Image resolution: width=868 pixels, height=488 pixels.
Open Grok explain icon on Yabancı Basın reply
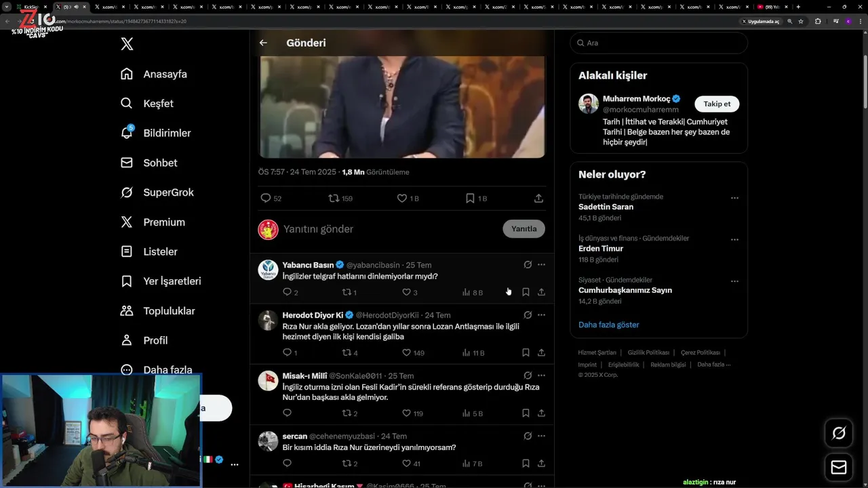point(528,265)
